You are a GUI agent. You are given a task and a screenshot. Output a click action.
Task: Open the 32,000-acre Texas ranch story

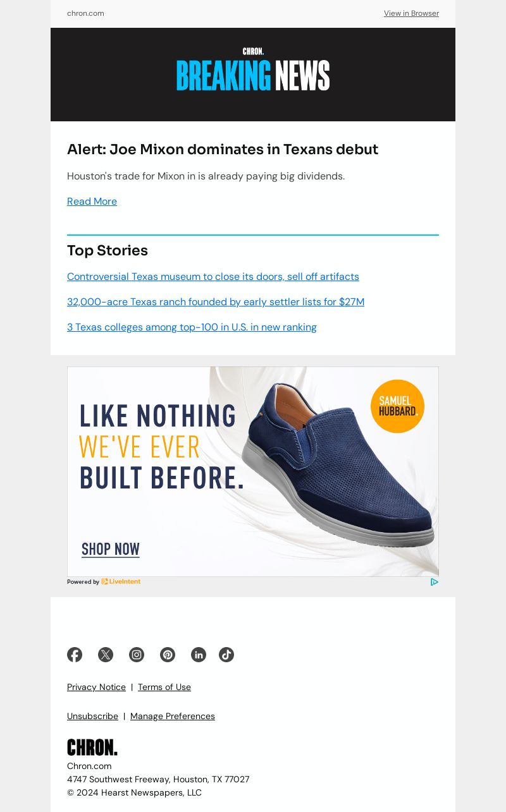pyautogui.click(x=216, y=302)
